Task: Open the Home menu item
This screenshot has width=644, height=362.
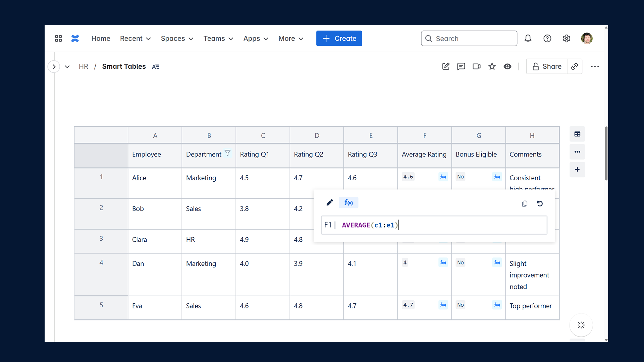Action: 101,39
